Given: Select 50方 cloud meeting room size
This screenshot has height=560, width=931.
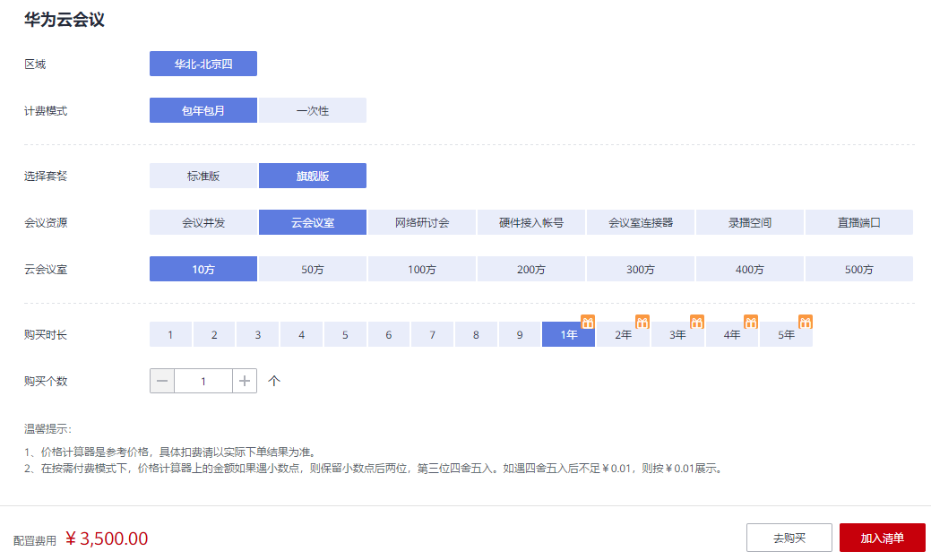Looking at the screenshot, I should click(313, 269).
